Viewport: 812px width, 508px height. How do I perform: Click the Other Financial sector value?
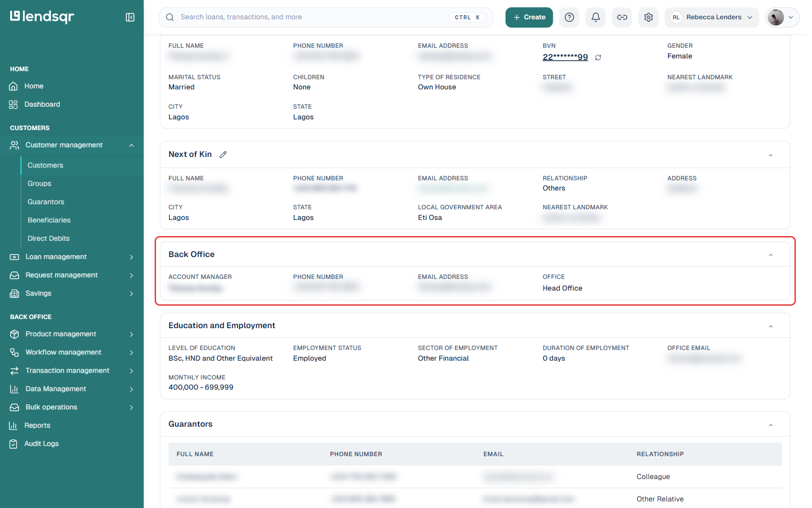[443, 359]
